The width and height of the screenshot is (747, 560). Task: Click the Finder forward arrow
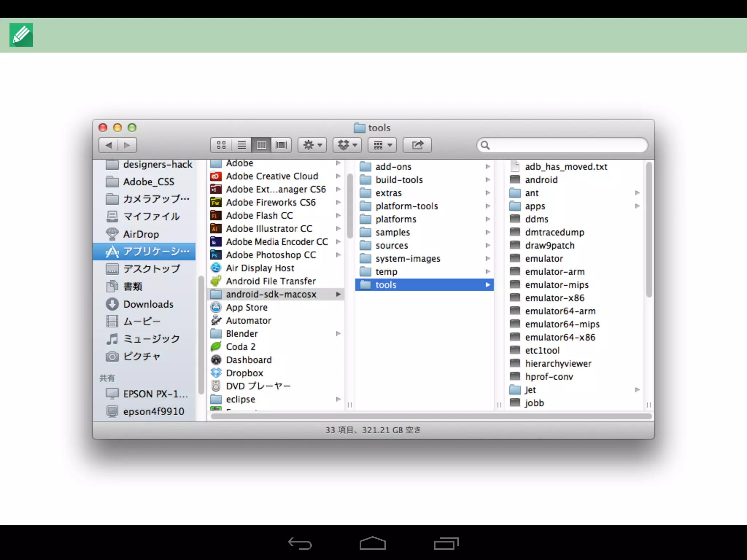pos(127,145)
